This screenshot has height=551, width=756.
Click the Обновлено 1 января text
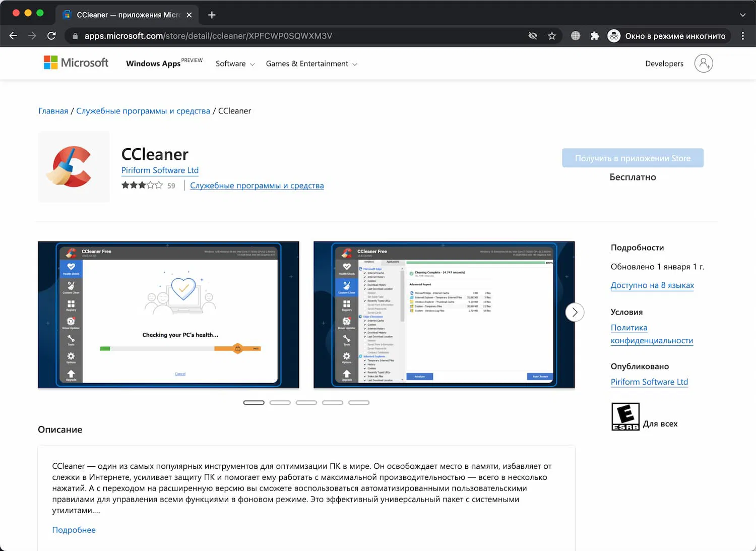[x=657, y=267]
